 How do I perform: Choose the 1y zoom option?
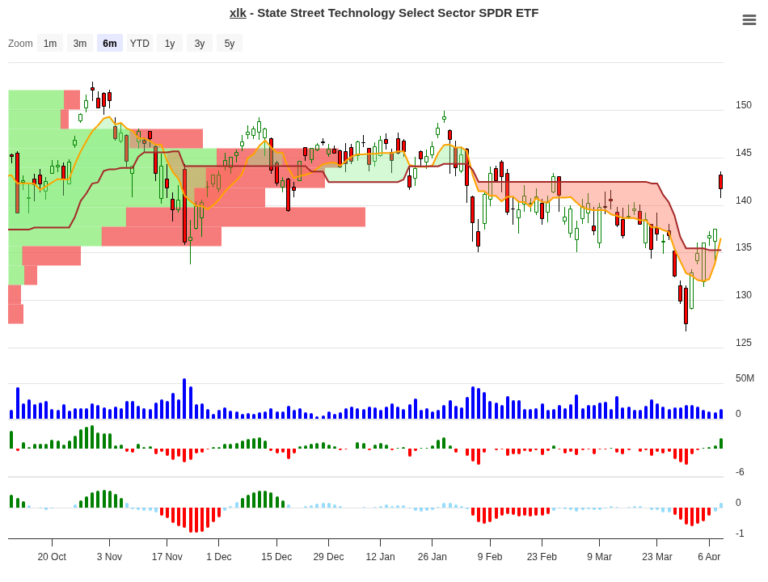[169, 44]
